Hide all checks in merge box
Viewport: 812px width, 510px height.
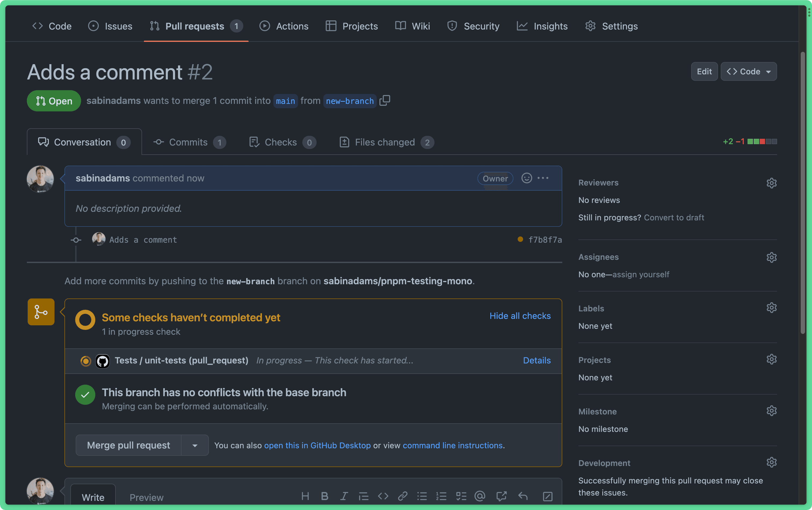pyautogui.click(x=520, y=316)
